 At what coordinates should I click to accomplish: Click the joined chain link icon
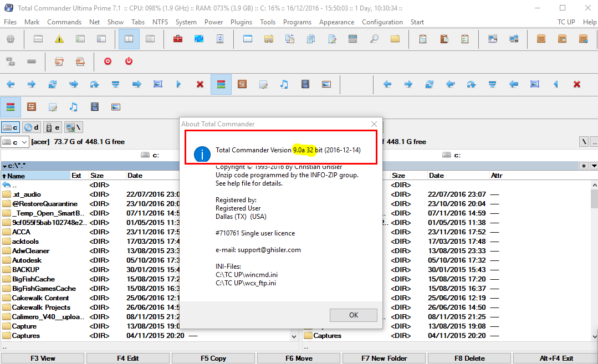[x=32, y=61]
